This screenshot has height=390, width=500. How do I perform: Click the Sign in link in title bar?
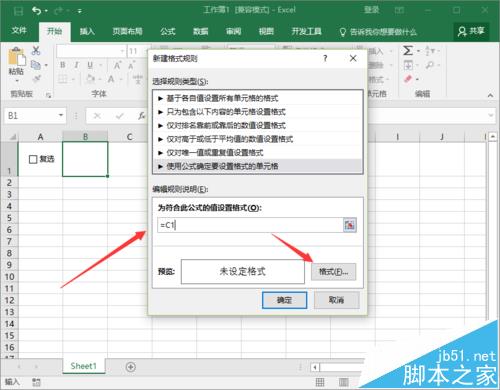click(371, 10)
